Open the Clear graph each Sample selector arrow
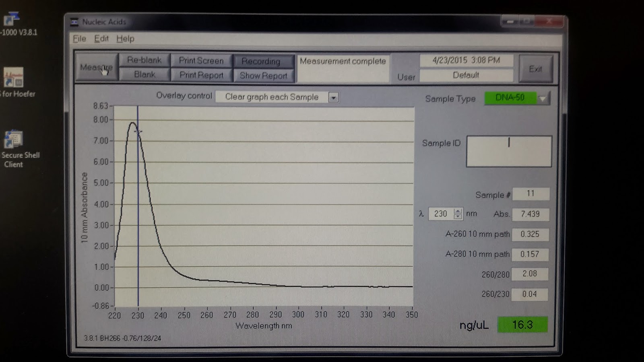Screen dimensions: 644x362 [333, 97]
